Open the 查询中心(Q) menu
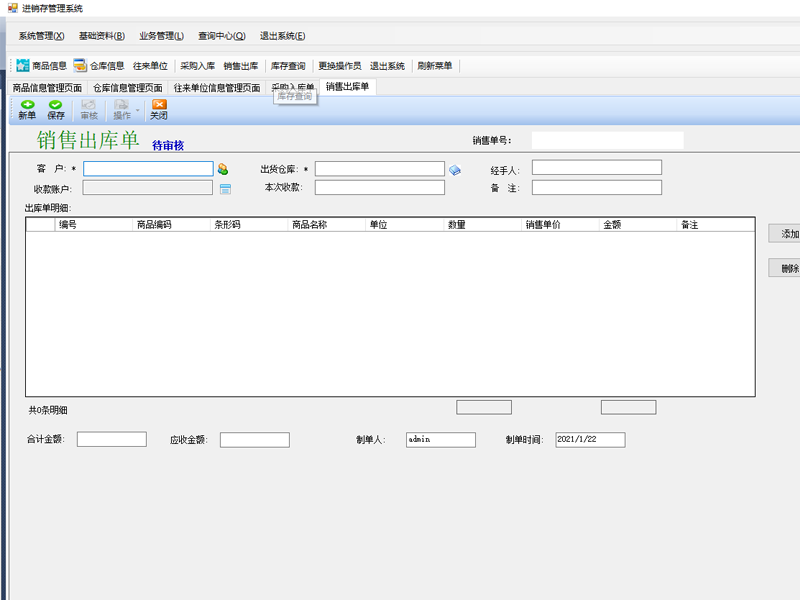The image size is (800, 600). click(x=222, y=36)
